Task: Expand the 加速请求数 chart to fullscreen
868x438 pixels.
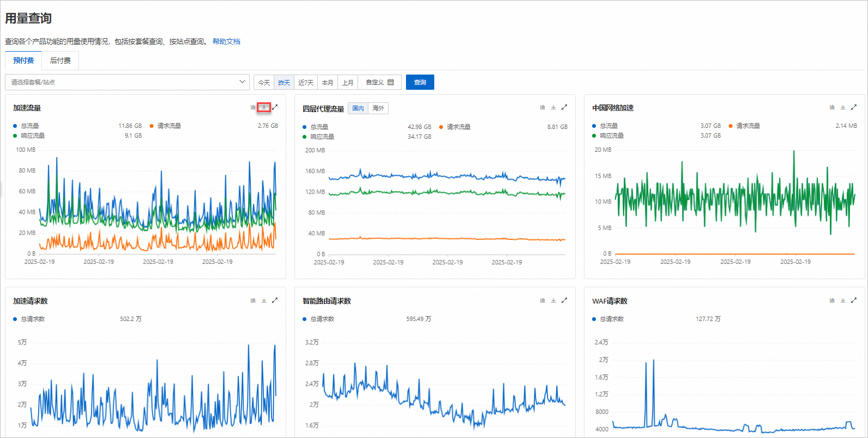Action: point(275,300)
